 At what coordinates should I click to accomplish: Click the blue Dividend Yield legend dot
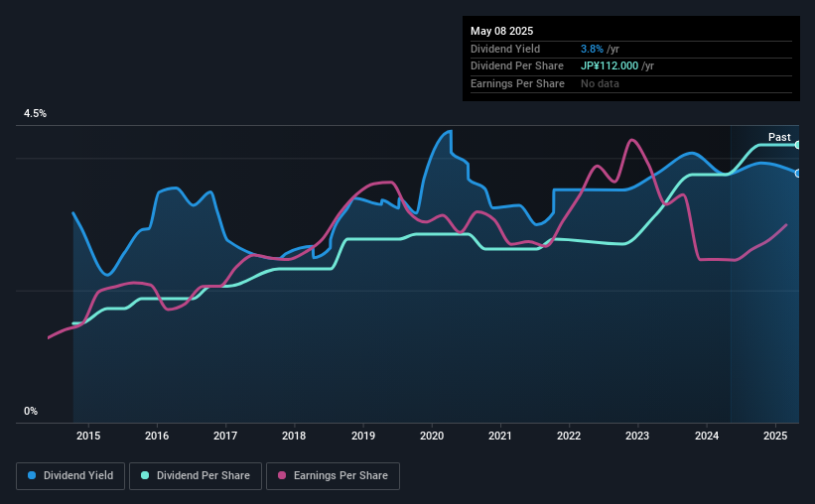[x=32, y=475]
